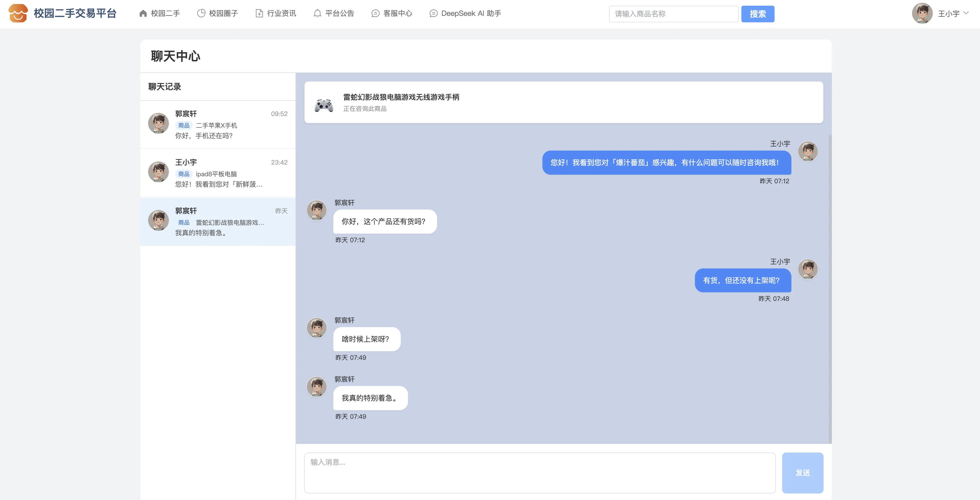This screenshot has width=980, height=500.
Task: Click the bell icon for 平台公告
Action: click(x=317, y=14)
